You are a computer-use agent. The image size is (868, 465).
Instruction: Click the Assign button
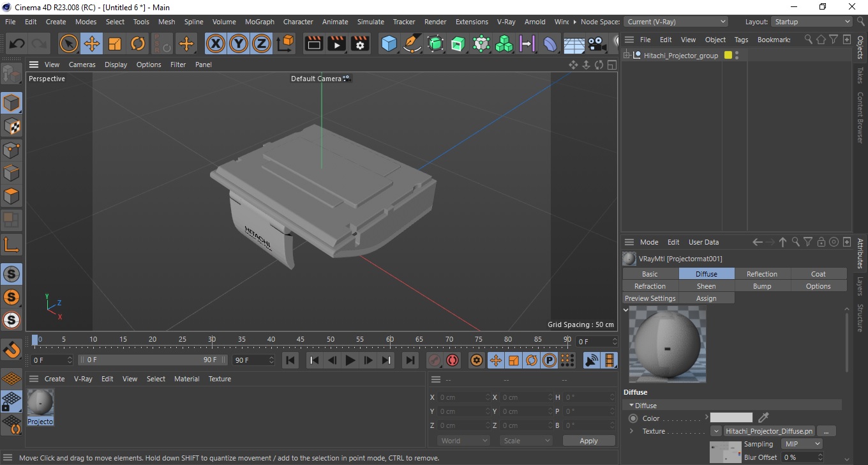tap(706, 298)
